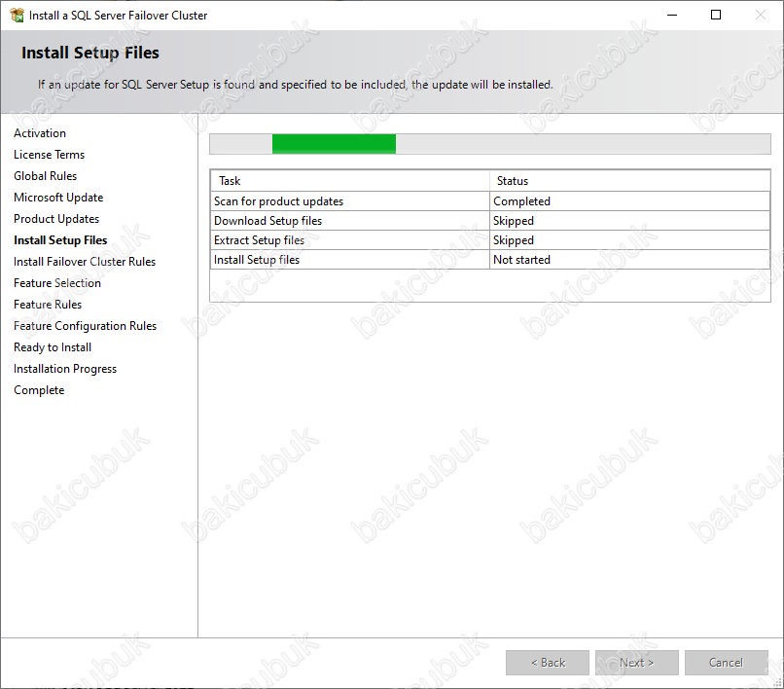The width and height of the screenshot is (784, 689).
Task: Click Skipped status for Download Setup files
Action: [629, 221]
